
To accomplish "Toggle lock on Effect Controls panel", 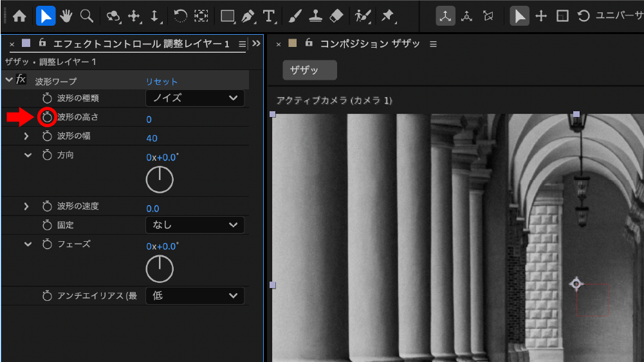I will coord(42,42).
